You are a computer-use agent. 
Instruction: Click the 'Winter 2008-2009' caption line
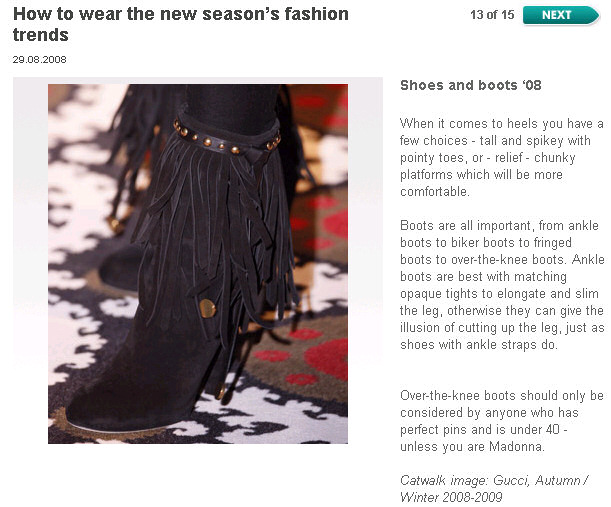click(451, 497)
